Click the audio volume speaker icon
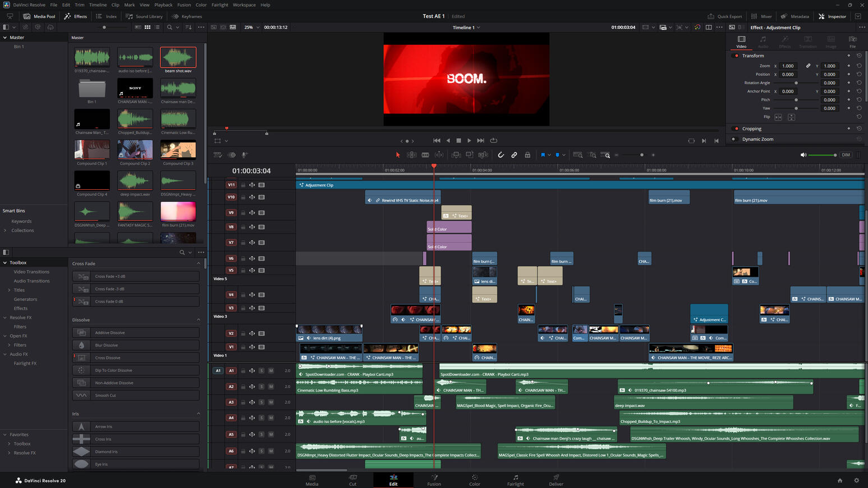This screenshot has height=488, width=868. click(803, 155)
